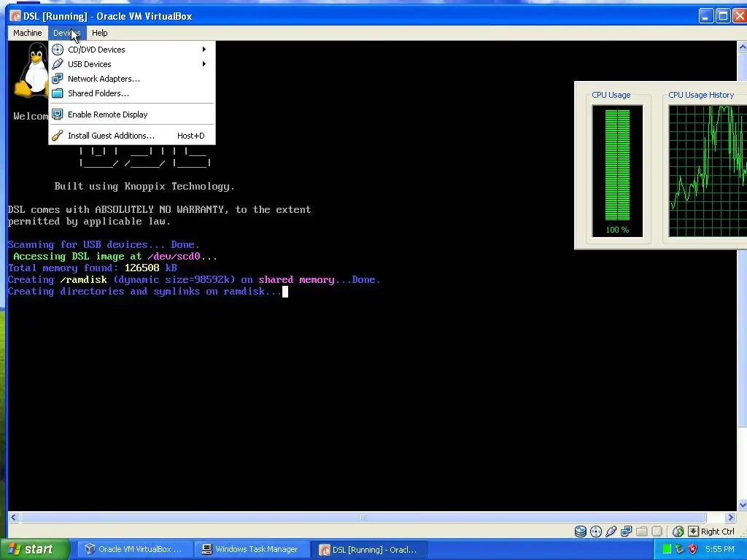Click the Safely Remove Hardware tray icon
The height and width of the screenshot is (560, 747).
pos(680,550)
